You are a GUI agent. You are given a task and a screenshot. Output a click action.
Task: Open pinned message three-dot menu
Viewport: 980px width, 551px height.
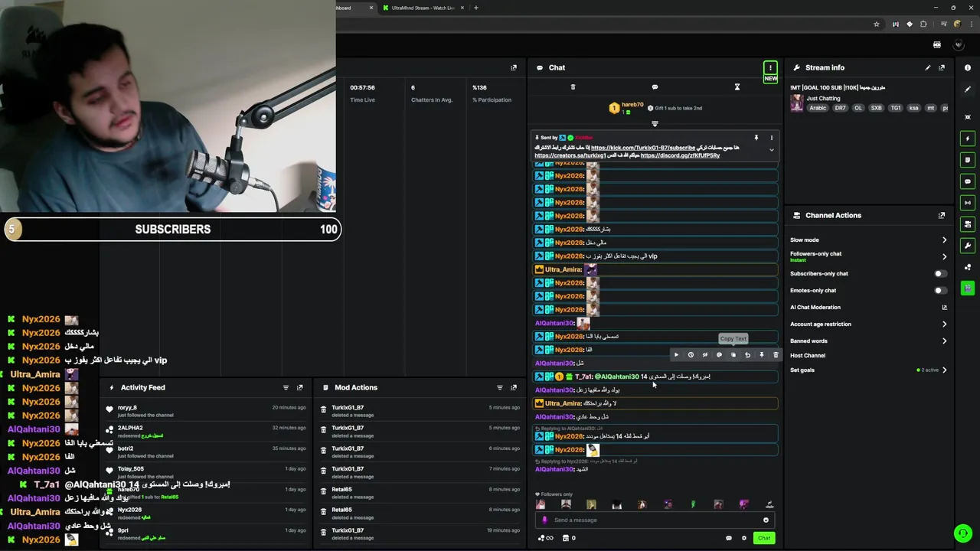tap(771, 138)
